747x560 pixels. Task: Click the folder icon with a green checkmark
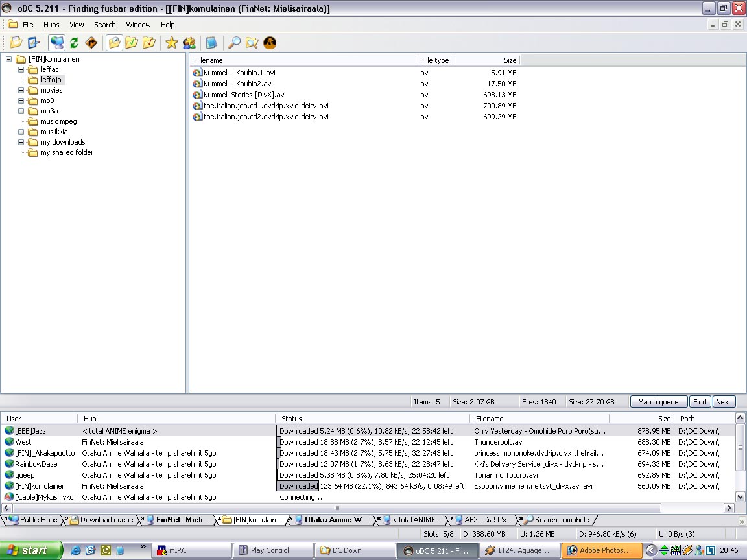[132, 43]
